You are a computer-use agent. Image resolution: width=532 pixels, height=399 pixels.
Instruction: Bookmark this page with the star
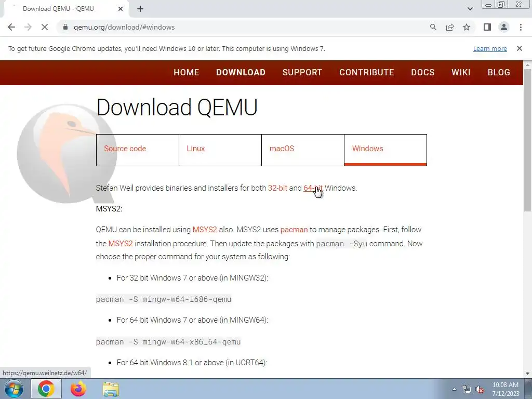coord(467,27)
